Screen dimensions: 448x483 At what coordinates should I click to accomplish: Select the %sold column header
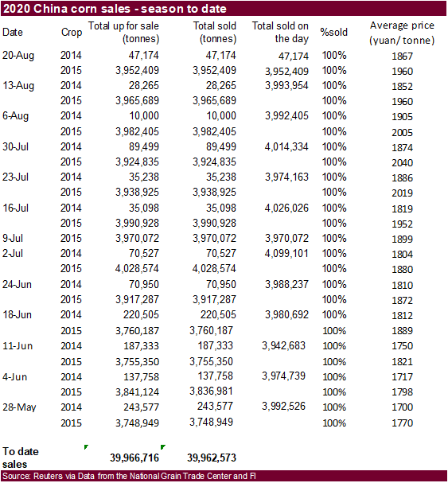pos(334,32)
